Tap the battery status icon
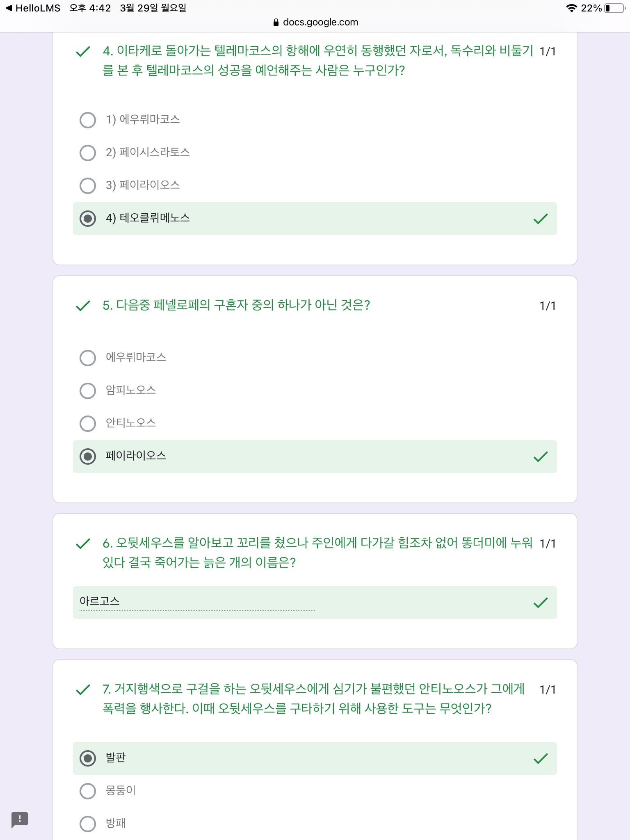Image resolution: width=630 pixels, height=840 pixels. pyautogui.click(x=614, y=8)
